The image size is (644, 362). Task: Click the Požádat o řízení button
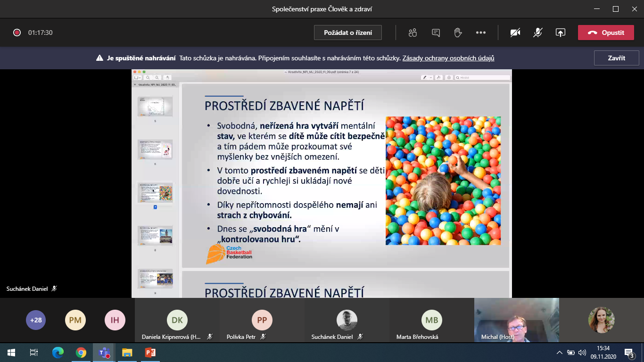click(348, 33)
